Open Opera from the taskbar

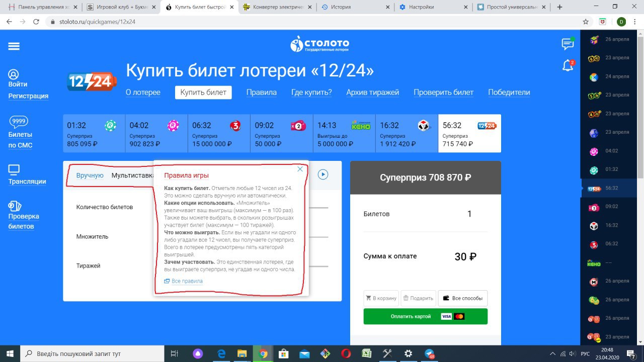coord(346,353)
